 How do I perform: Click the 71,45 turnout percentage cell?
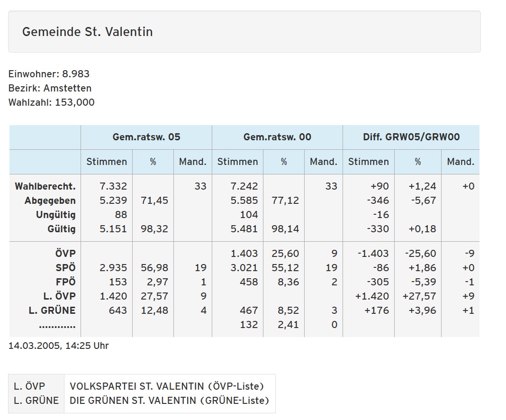[154, 201]
